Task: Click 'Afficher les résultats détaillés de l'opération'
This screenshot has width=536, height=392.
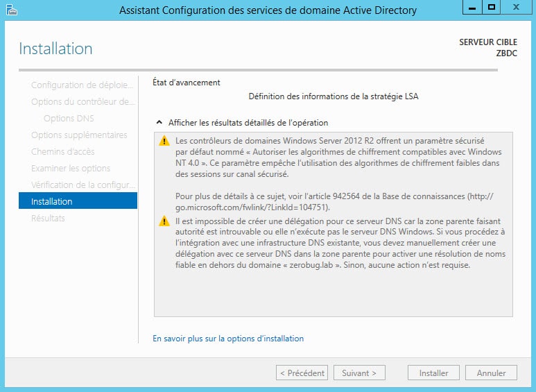Action: tap(248, 123)
